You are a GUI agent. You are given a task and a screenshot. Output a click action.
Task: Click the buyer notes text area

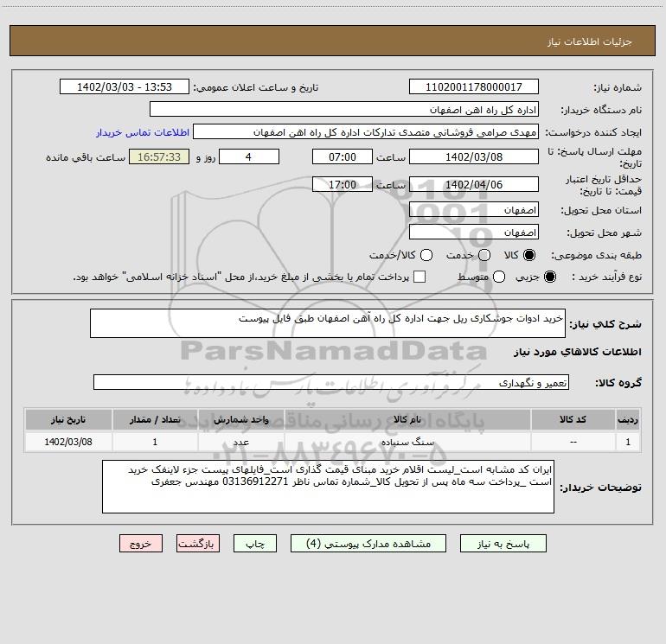(x=328, y=487)
